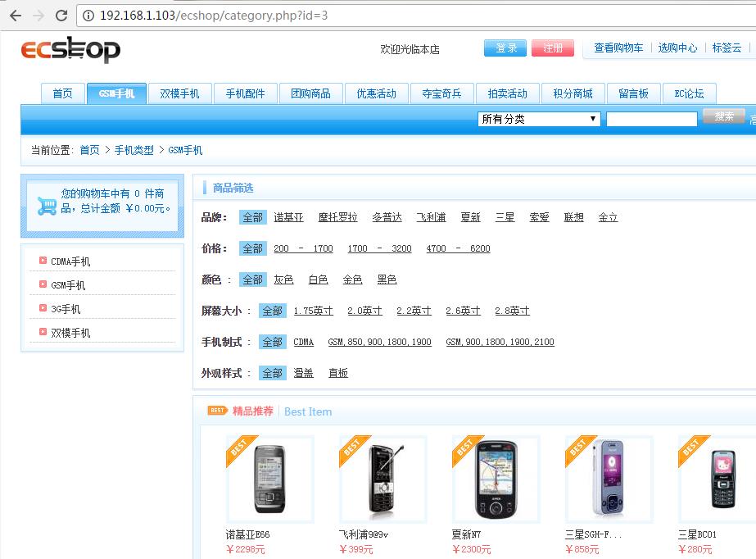Go to 首页 navigation tab
756x559 pixels.
pyautogui.click(x=63, y=93)
